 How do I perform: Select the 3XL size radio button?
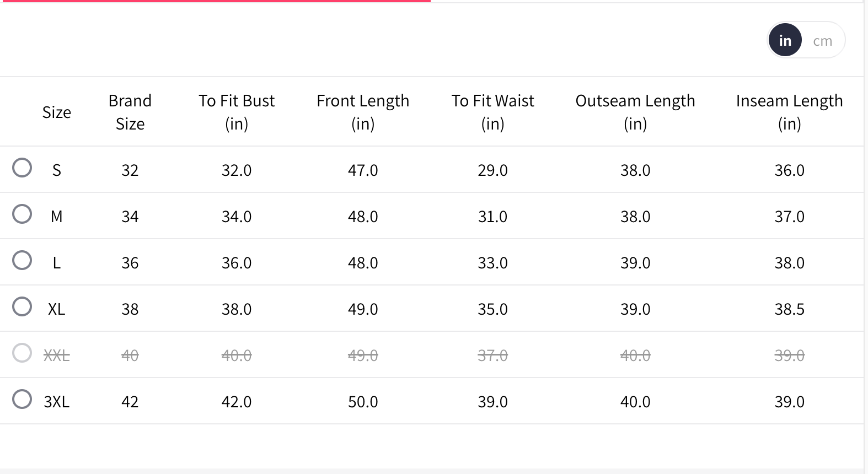click(x=22, y=399)
